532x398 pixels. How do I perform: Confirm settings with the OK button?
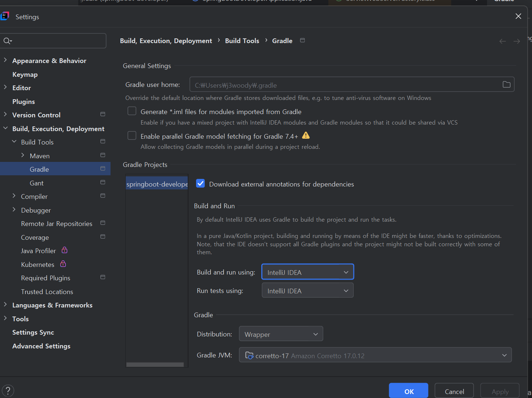coord(408,391)
